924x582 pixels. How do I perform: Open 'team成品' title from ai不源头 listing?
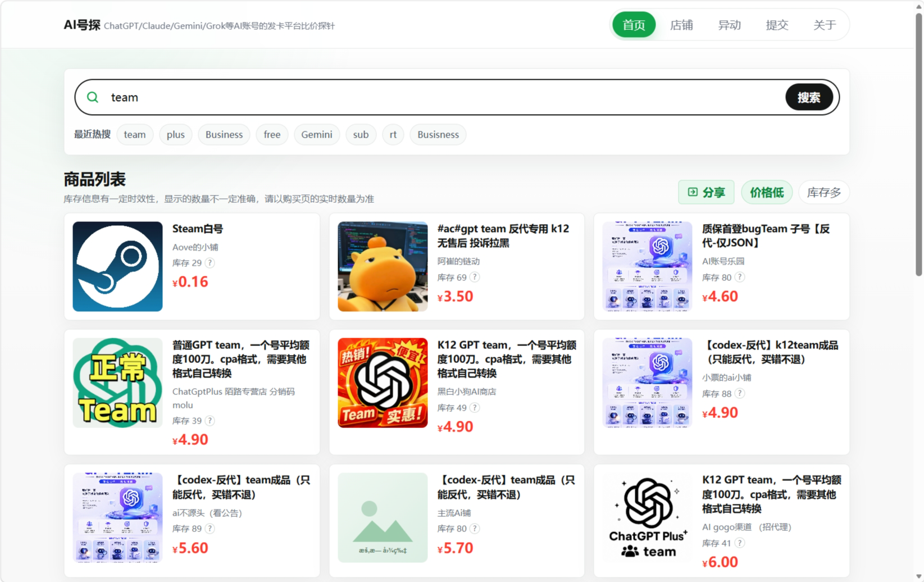pyautogui.click(x=241, y=487)
